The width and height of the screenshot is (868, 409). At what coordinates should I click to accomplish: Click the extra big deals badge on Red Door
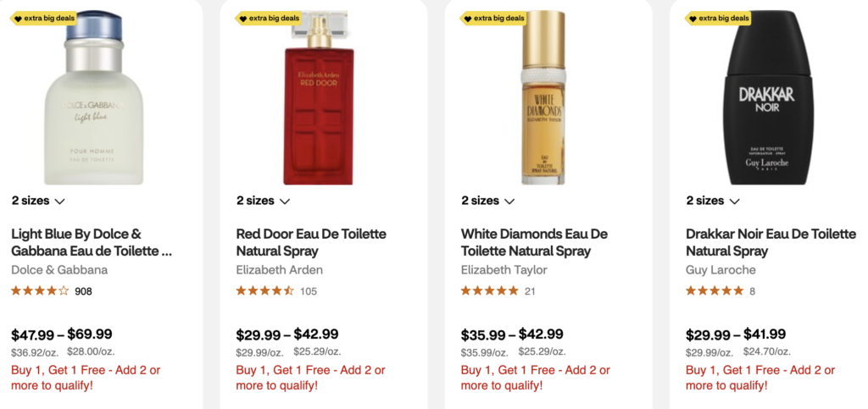pyautogui.click(x=268, y=19)
